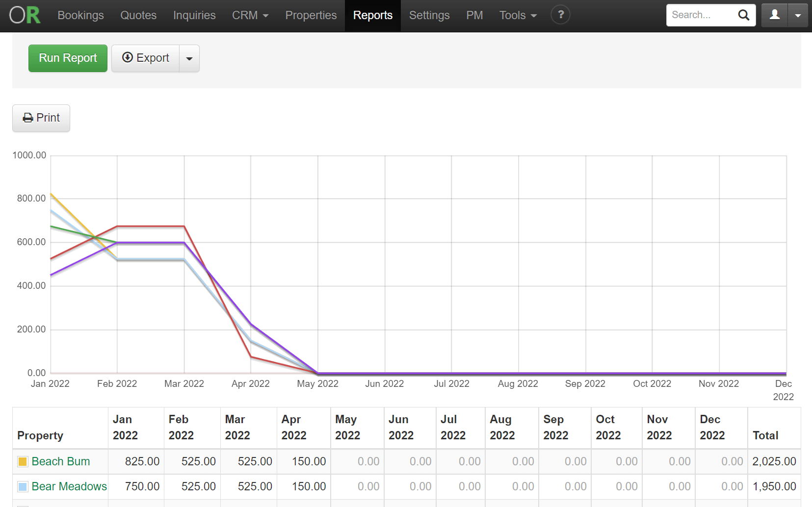
Task: Open the Inquiries menu item
Action: pos(194,15)
